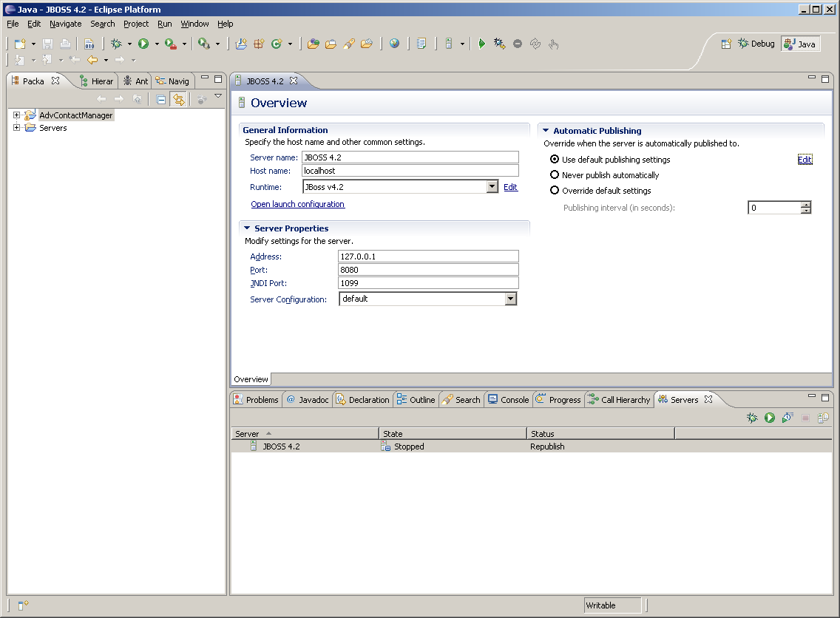Start the server in profile mode
The height and width of the screenshot is (618, 840).
click(787, 418)
